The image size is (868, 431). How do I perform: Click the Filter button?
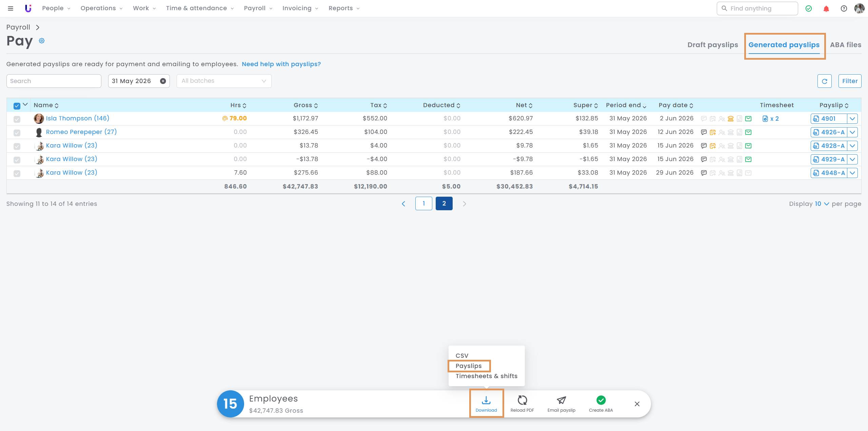(x=850, y=81)
